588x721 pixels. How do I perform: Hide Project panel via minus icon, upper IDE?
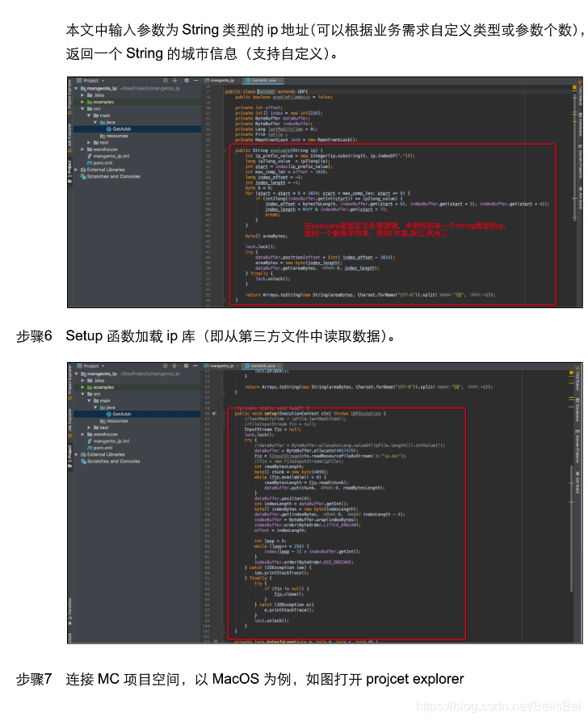point(195,81)
